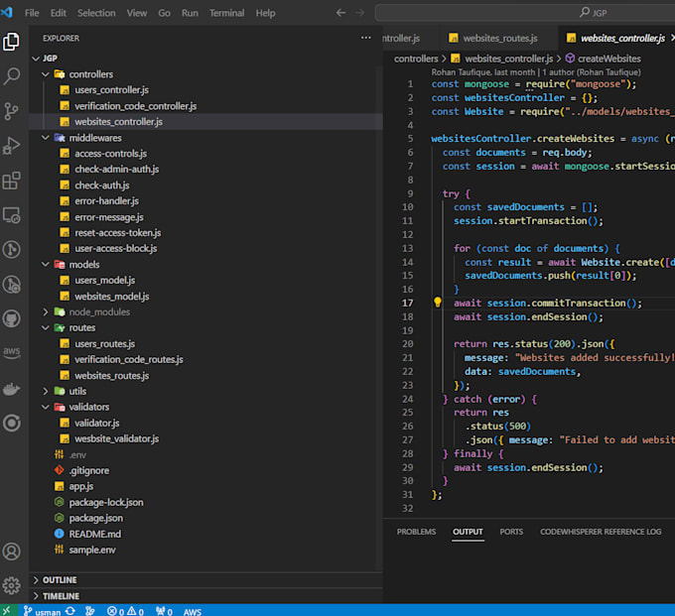Open the Terminal menu
The image size is (675, 616).
(x=227, y=13)
